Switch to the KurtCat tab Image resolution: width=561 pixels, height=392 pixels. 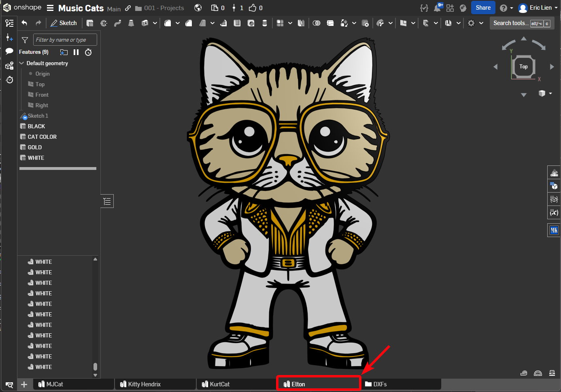point(237,384)
